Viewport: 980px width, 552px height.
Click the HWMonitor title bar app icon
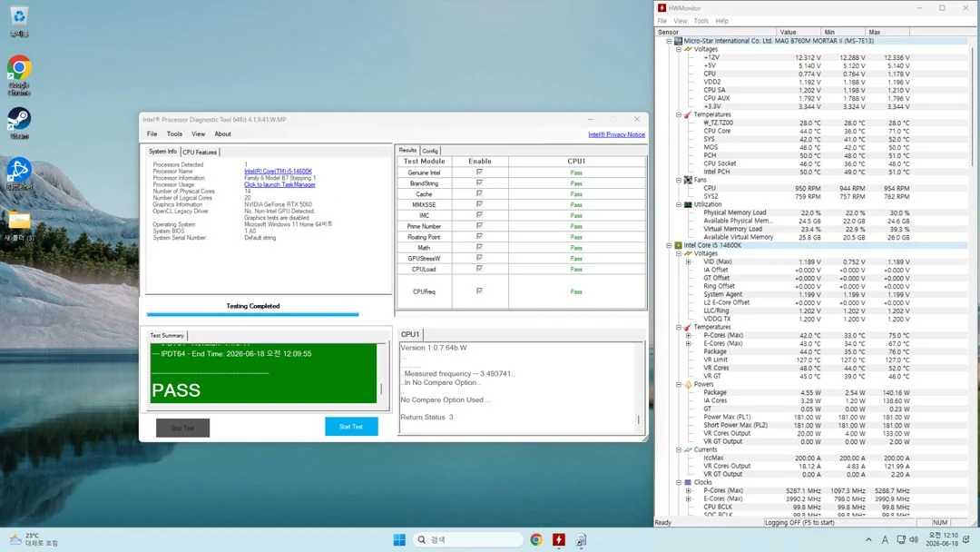point(661,8)
